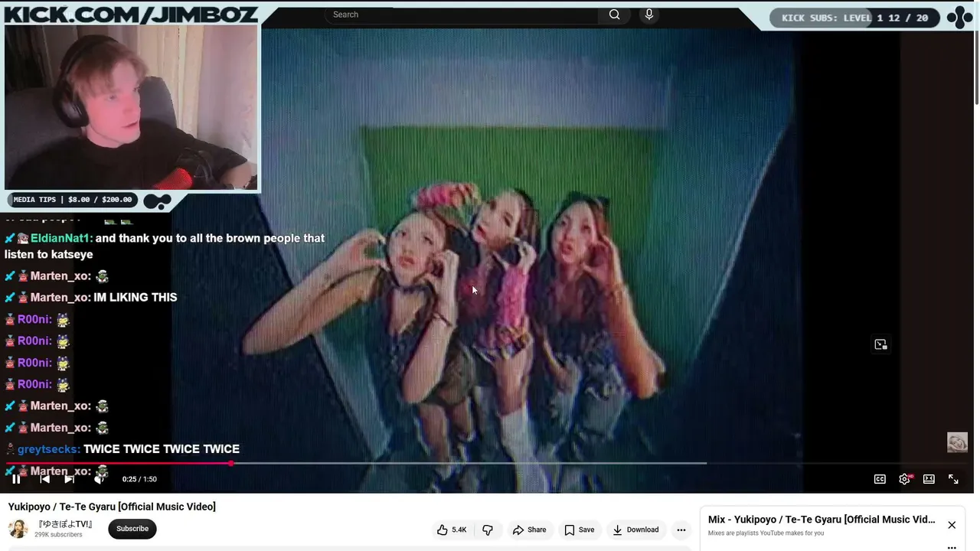Enter fullscreen mode for the video
Viewport: 980px width, 551px height.
(953, 479)
